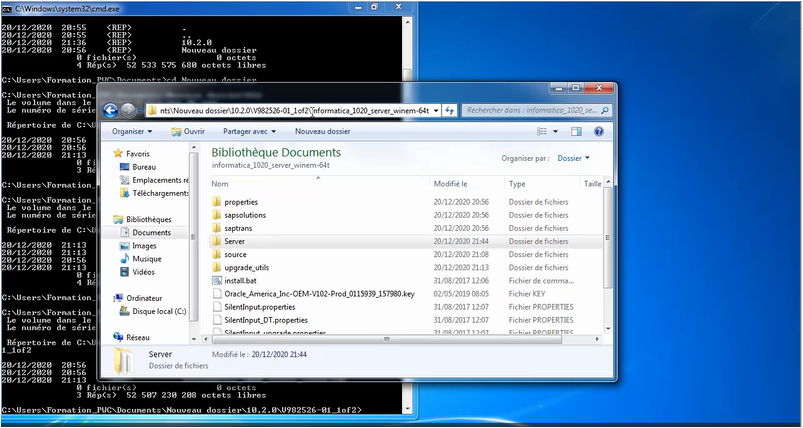Select the install.bat file icon
The image size is (803, 428).
pyautogui.click(x=217, y=281)
